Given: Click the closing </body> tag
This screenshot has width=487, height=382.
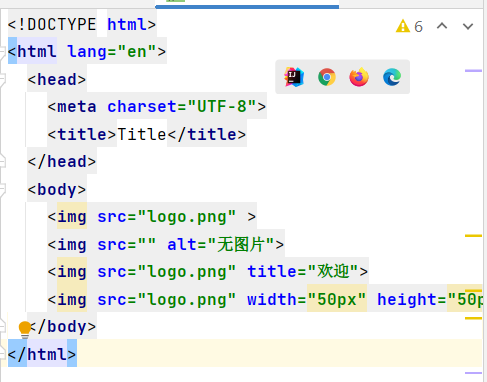Looking at the screenshot, I should [62, 326].
